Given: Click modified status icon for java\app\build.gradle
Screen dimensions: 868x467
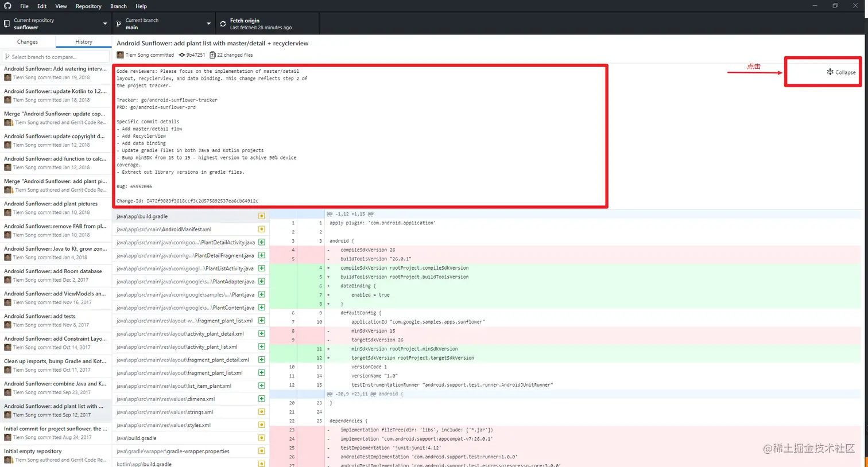Looking at the screenshot, I should (x=262, y=216).
